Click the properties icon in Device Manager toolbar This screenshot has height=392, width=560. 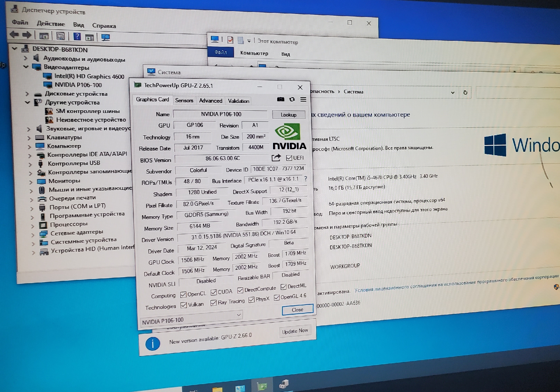pos(60,36)
